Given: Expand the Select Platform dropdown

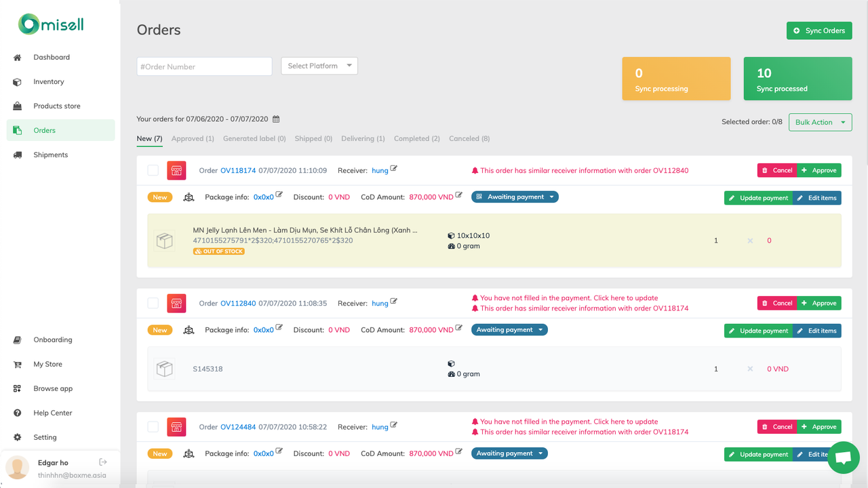Looking at the screenshot, I should click(x=319, y=66).
